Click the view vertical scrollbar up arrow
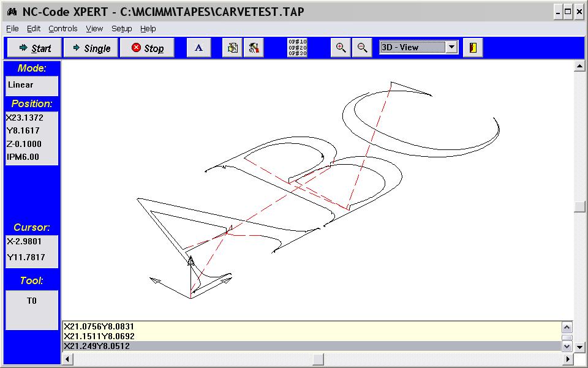Image resolution: width=588 pixels, height=368 pixels. (x=579, y=66)
